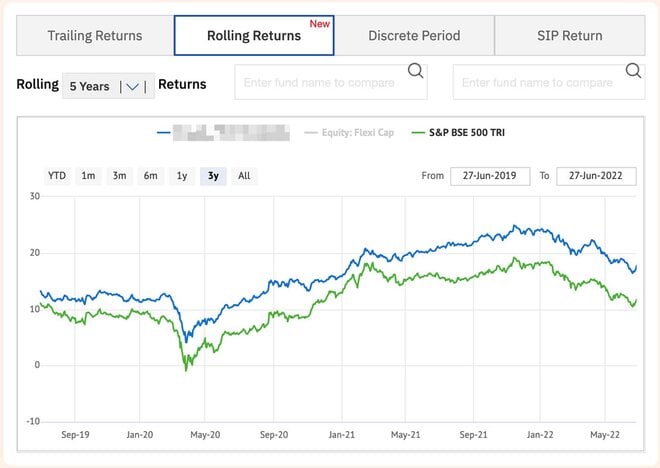This screenshot has width=660, height=468.
Task: Click the From date field 27-Jun-2019
Action: (490, 176)
